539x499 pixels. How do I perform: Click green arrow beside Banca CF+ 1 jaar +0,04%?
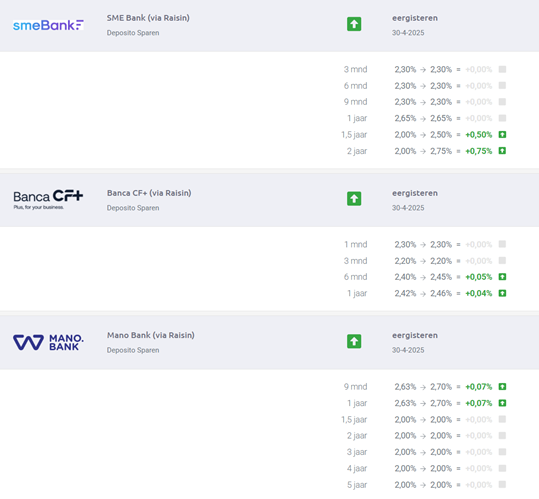(x=502, y=293)
